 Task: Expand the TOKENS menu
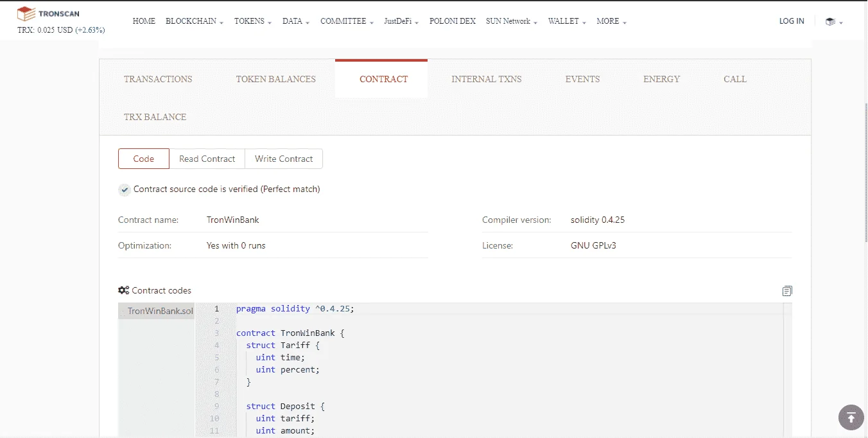pos(252,21)
